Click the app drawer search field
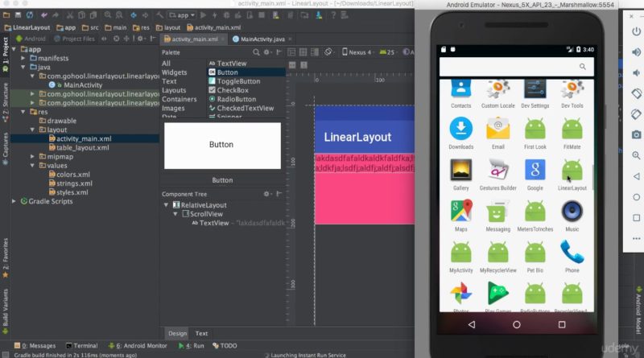This screenshot has width=644, height=358. click(x=516, y=67)
